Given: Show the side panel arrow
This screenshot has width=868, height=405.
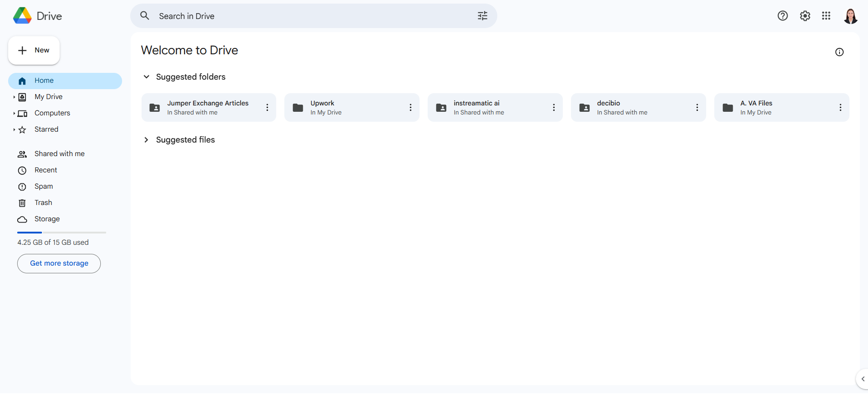Looking at the screenshot, I should (862, 379).
